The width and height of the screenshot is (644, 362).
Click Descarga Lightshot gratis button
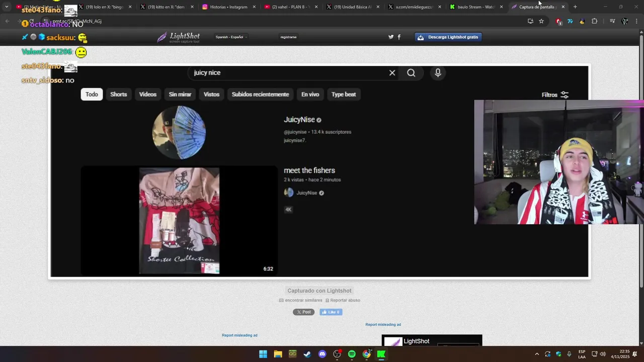coord(448,37)
